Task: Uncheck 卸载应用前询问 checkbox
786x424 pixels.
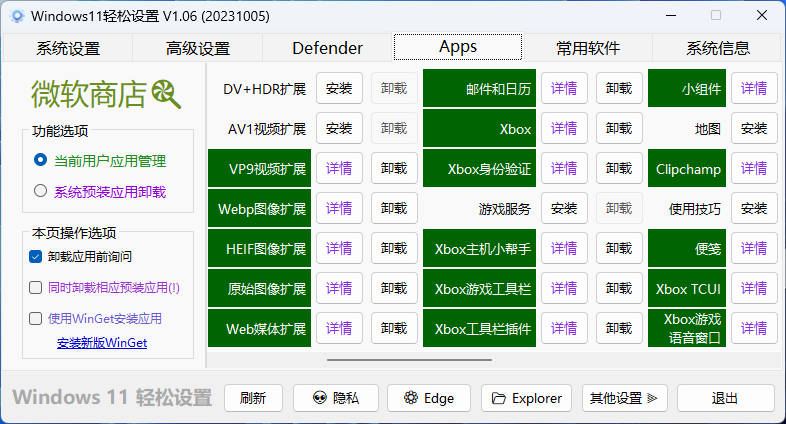Action: click(x=36, y=256)
